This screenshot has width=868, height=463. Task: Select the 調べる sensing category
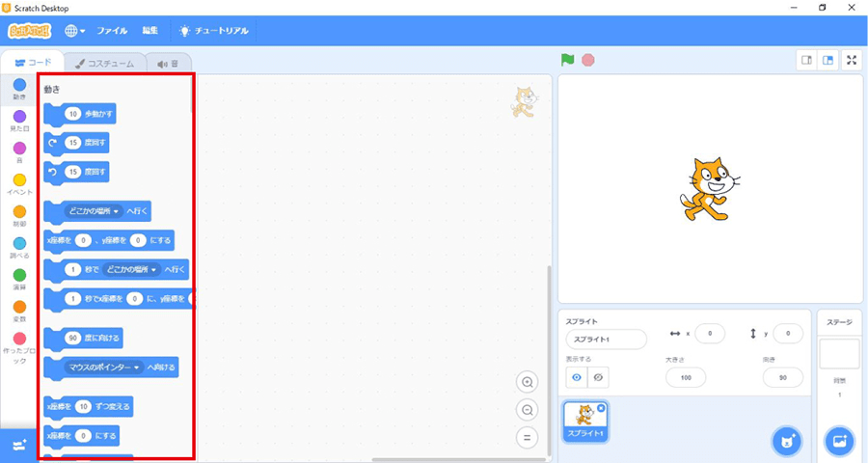[19, 248]
